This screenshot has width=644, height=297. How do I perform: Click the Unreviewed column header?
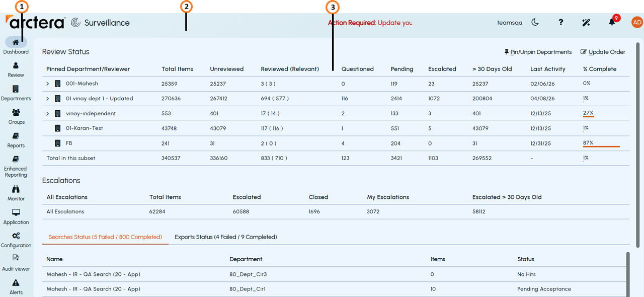click(227, 69)
